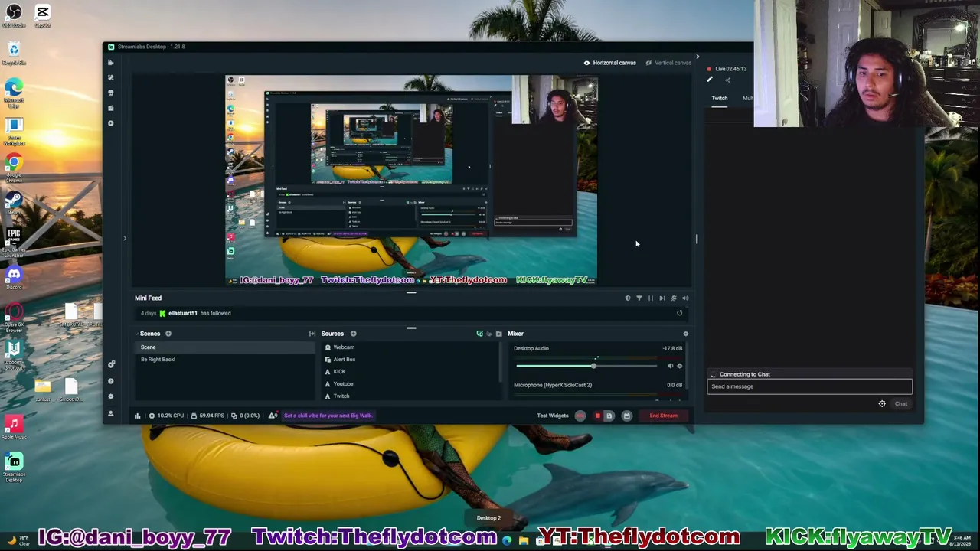Screen dimensions: 980x551
Task: Click the Chat send button
Action: 901,404
